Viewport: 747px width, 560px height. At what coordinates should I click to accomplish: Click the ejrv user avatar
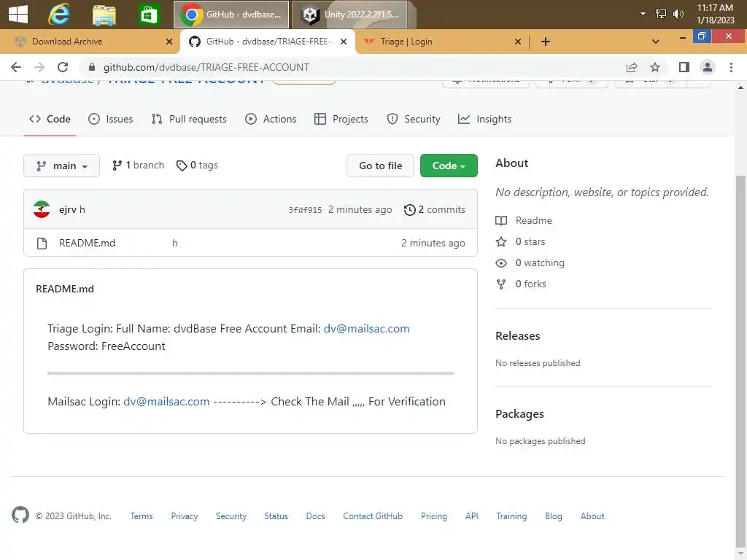pyautogui.click(x=42, y=209)
